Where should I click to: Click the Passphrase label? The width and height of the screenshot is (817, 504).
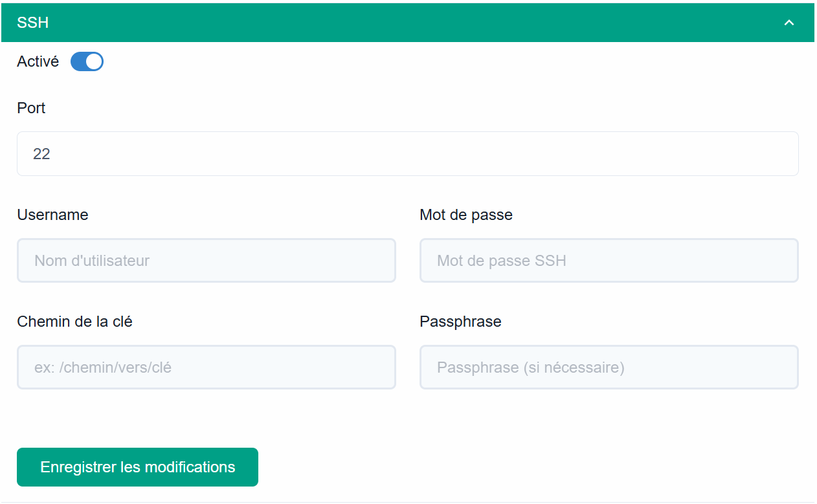coord(460,322)
